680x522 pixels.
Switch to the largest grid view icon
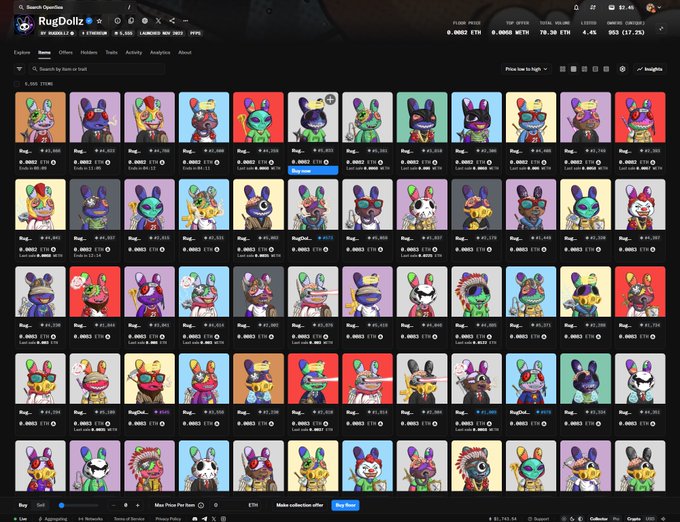tap(562, 69)
